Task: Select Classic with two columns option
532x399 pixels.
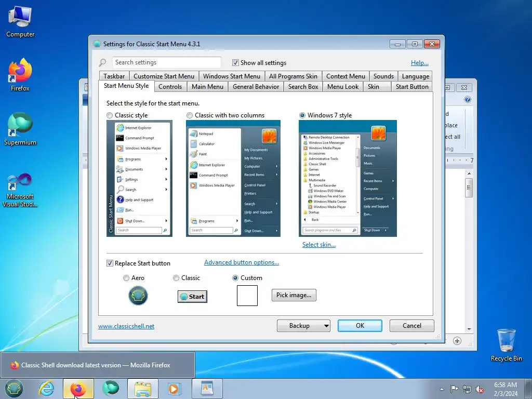Action: pyautogui.click(x=190, y=115)
